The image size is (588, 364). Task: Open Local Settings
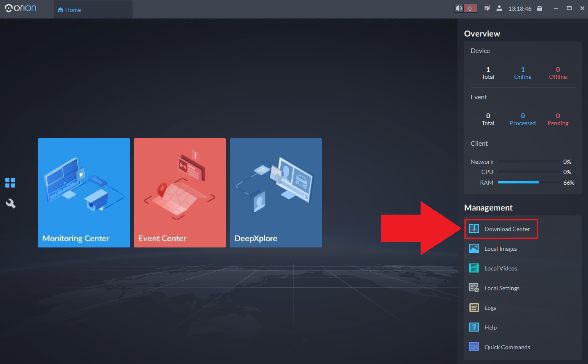pos(501,288)
